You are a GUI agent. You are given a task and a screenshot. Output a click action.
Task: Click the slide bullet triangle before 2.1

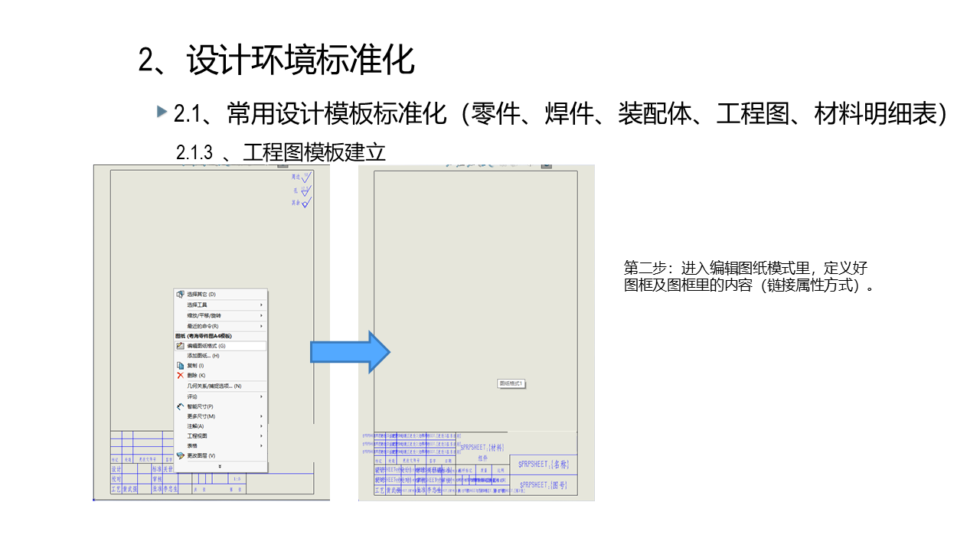coord(162,112)
